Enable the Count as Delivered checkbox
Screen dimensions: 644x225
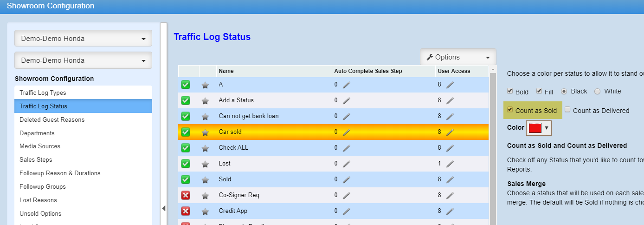568,110
